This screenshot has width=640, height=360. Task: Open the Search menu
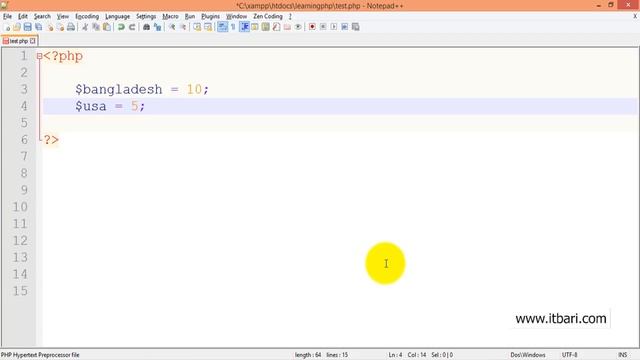[42, 16]
